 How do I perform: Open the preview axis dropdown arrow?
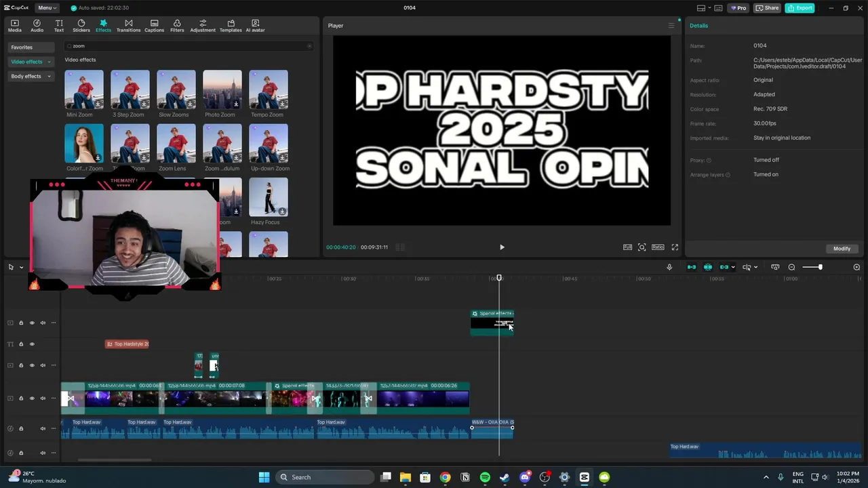click(756, 267)
